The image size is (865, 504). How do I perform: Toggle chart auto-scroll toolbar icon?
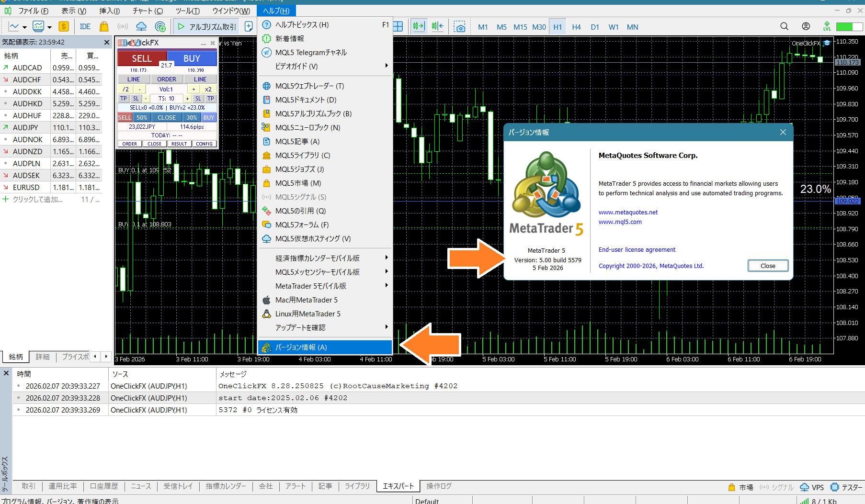pyautogui.click(x=419, y=27)
